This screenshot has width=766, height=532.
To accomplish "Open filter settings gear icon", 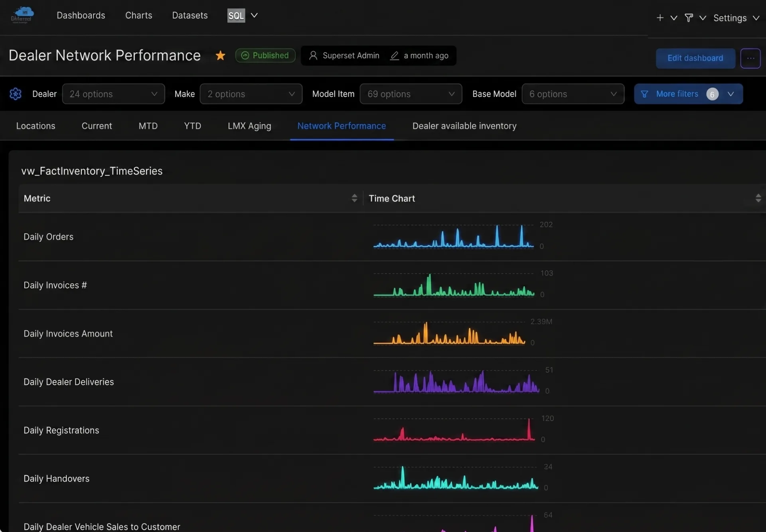I will pyautogui.click(x=16, y=94).
